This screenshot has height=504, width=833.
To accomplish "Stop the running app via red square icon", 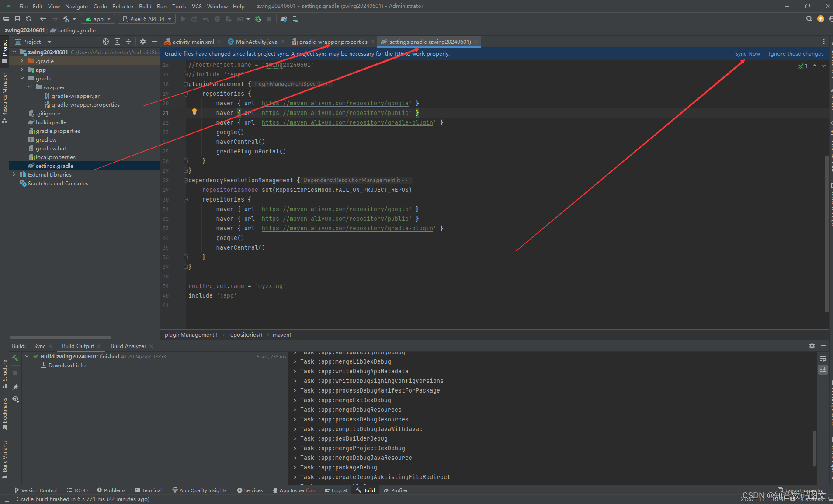I will (x=269, y=19).
